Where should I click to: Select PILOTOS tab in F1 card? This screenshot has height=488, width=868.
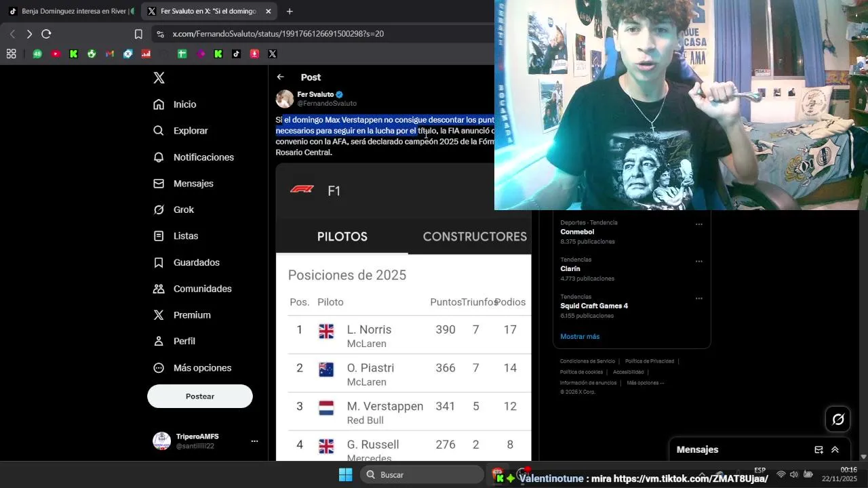coord(342,237)
